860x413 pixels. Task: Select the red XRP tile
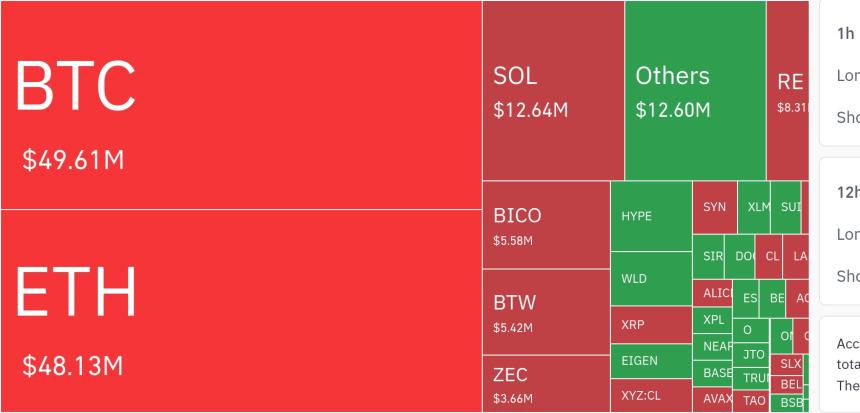pos(651,325)
